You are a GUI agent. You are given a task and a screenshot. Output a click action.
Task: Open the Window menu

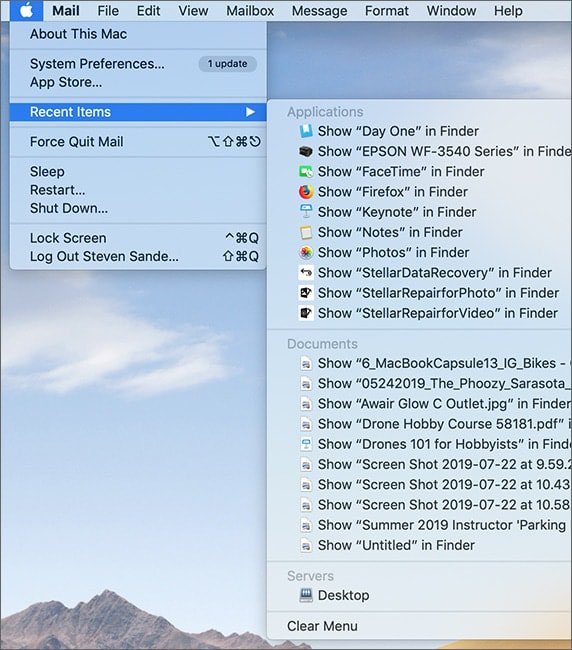(451, 11)
